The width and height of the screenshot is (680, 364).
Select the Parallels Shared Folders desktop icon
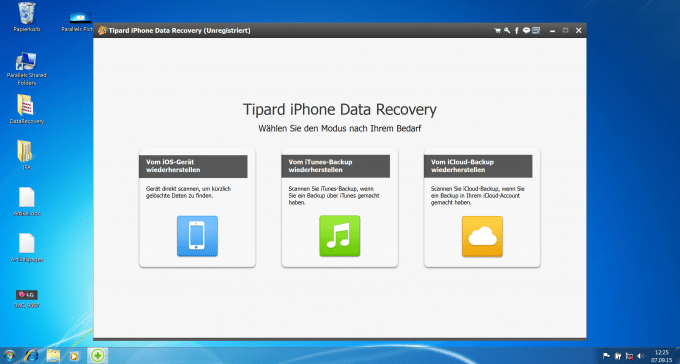pyautogui.click(x=26, y=69)
